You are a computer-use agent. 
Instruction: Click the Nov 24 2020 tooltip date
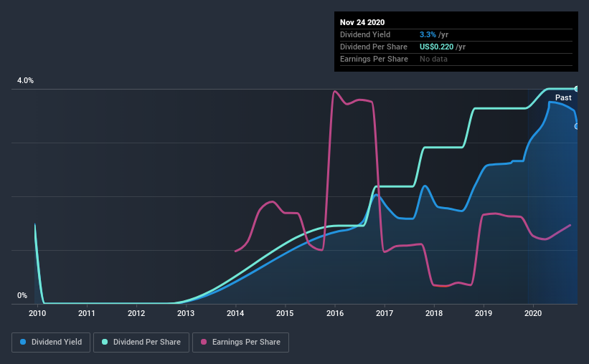point(362,21)
